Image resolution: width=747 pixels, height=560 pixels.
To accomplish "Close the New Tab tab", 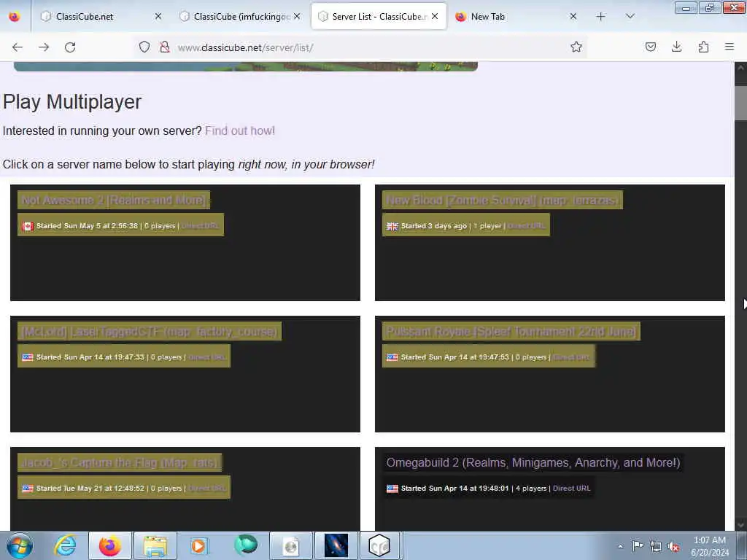I will point(573,17).
